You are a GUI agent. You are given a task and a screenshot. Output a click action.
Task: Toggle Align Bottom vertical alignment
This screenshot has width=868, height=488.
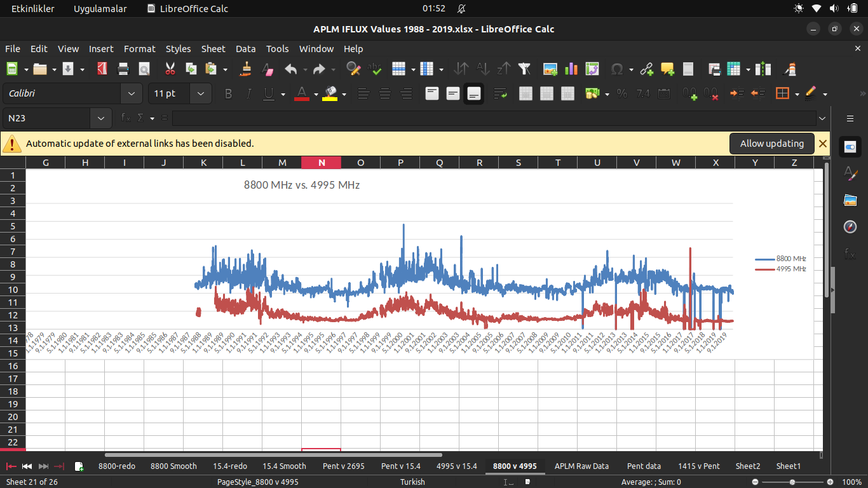point(473,94)
